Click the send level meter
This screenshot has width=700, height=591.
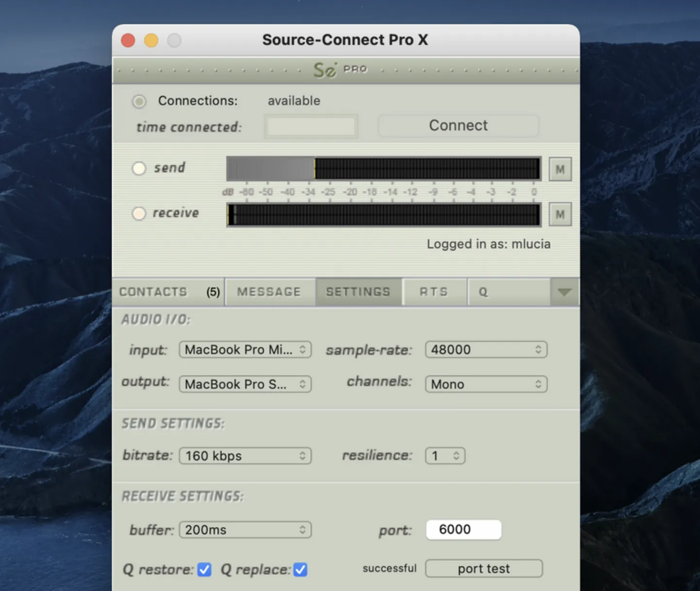click(383, 169)
